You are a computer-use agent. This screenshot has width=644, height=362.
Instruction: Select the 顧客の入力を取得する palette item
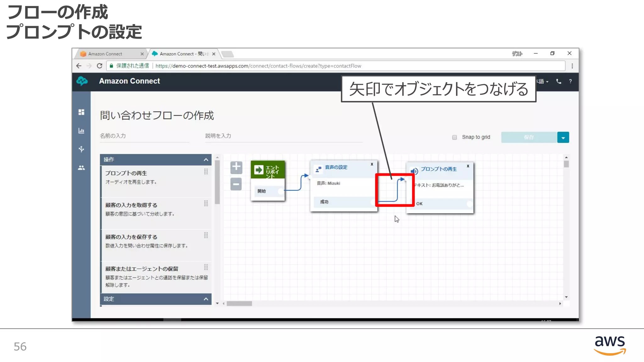coord(156,213)
